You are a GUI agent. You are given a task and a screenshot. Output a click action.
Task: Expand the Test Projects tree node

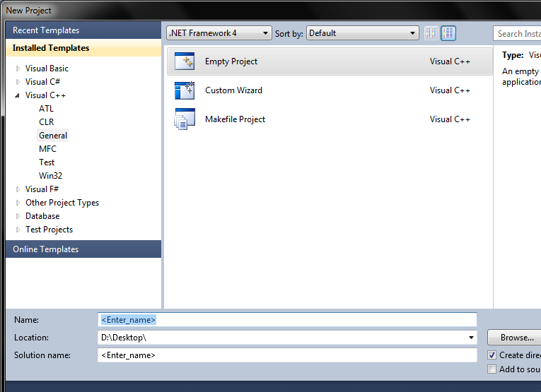click(x=18, y=230)
